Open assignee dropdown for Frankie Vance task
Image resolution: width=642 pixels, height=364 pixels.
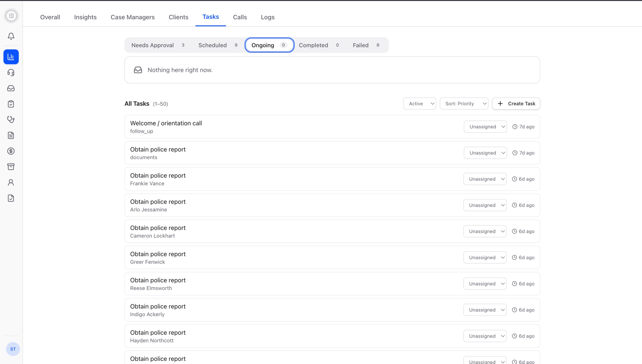pyautogui.click(x=485, y=179)
